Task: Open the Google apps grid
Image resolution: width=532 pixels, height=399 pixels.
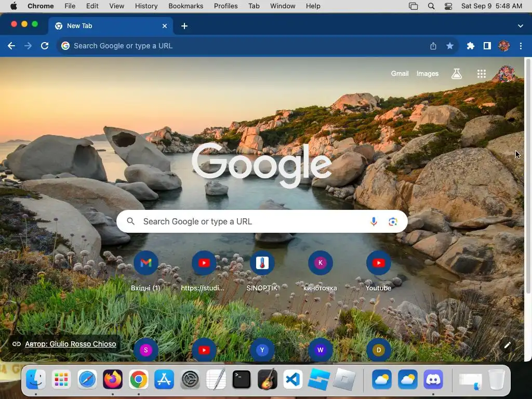Action: coord(481,74)
